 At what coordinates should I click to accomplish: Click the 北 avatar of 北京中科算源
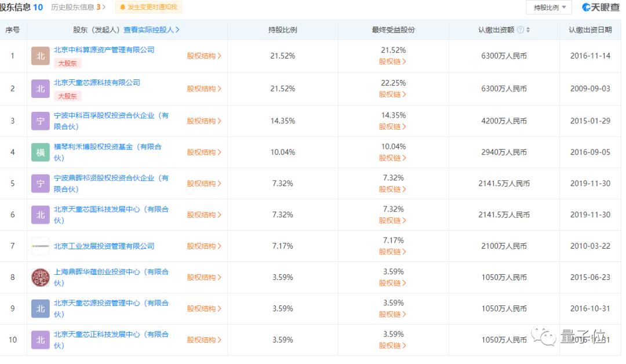(40, 56)
